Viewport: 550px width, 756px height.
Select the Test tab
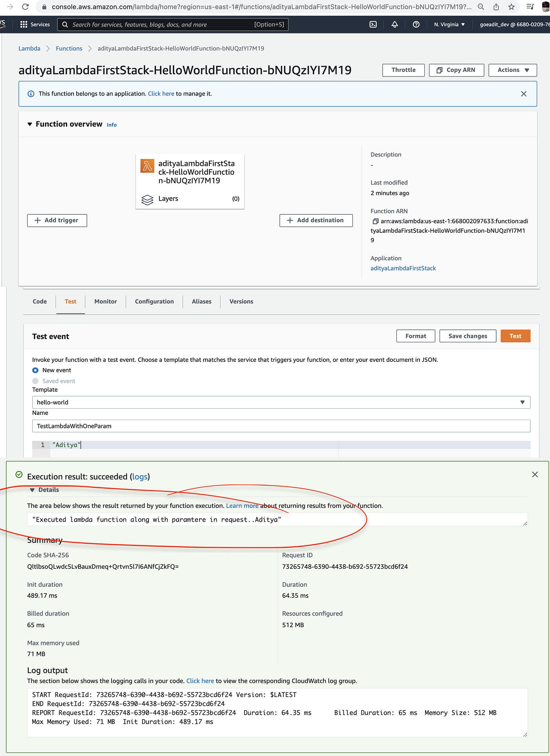click(x=71, y=301)
